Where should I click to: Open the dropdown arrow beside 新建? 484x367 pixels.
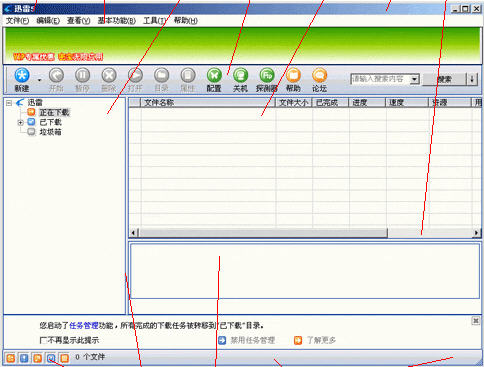(39, 80)
